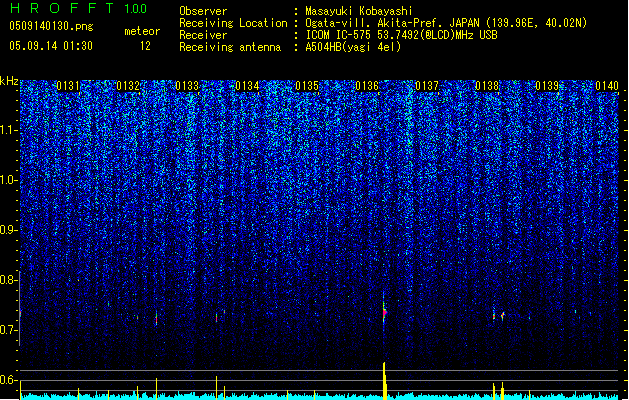
Task: Click the strong meteor echo after 0136
Action: [x=384, y=311]
